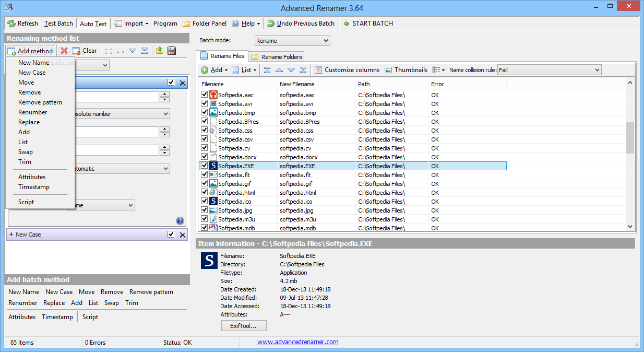Open the www.advancedrenamer.com link
This screenshot has width=644, height=352.
tap(297, 342)
